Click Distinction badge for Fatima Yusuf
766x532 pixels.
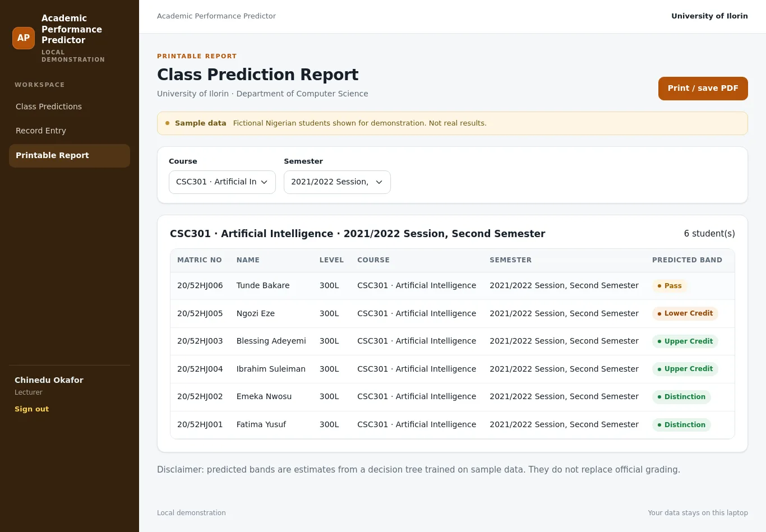pyautogui.click(x=681, y=425)
